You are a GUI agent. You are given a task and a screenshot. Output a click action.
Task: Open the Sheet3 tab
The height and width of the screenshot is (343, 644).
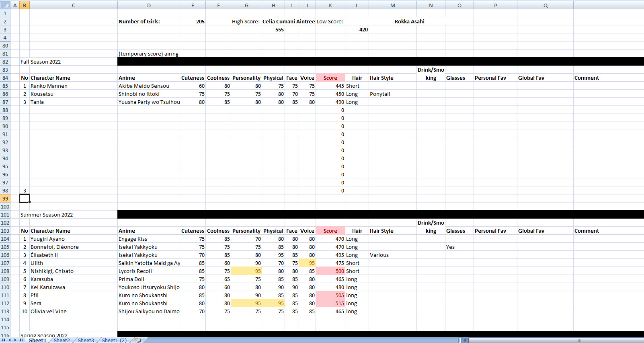(x=86, y=340)
